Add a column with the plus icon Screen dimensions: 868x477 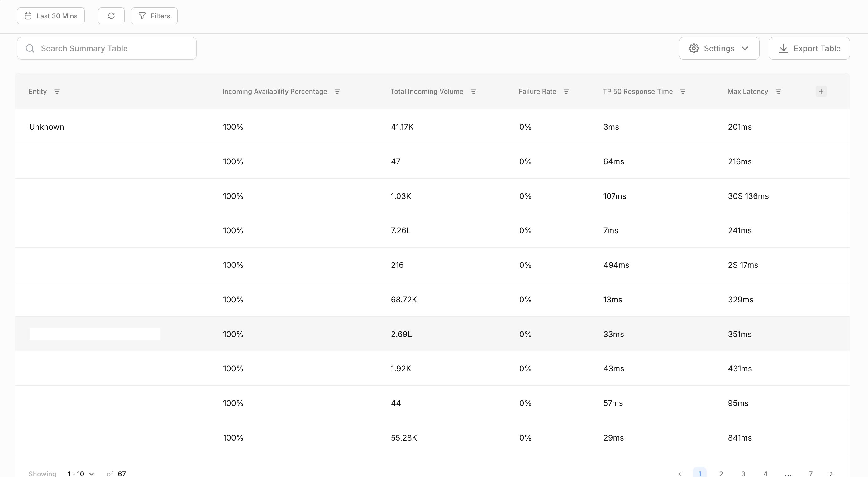pos(821,91)
